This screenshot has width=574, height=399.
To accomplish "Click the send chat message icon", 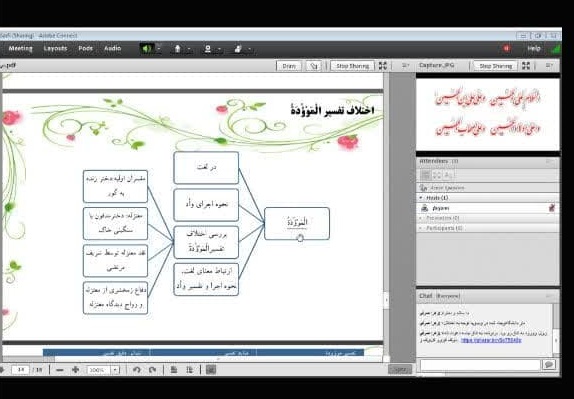I will 549,365.
